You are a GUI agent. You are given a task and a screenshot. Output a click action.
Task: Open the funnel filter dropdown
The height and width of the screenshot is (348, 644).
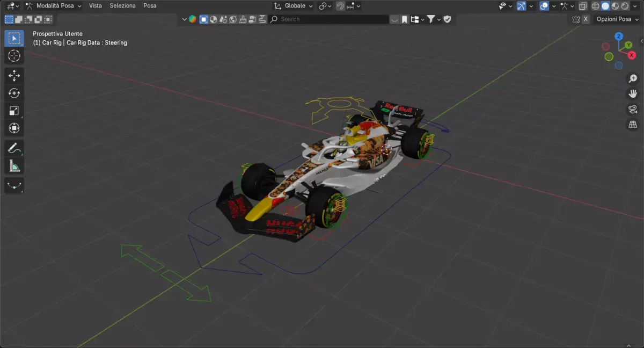[433, 19]
